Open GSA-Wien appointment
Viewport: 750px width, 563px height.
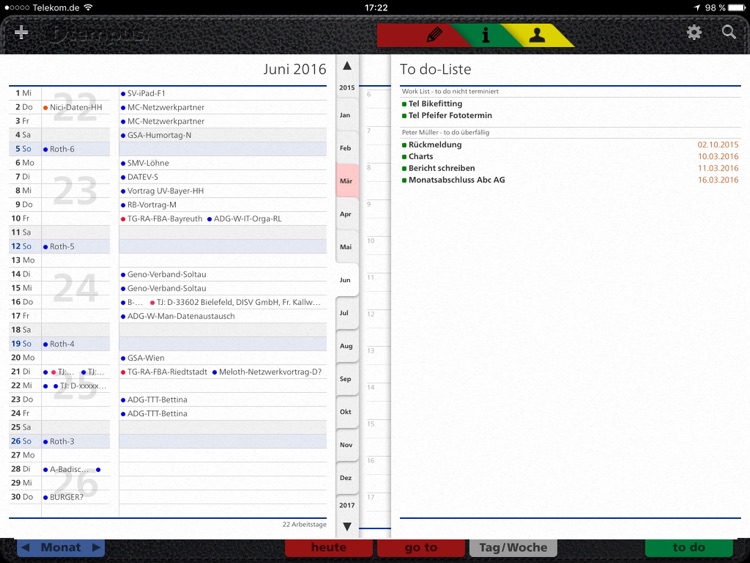[x=143, y=358]
